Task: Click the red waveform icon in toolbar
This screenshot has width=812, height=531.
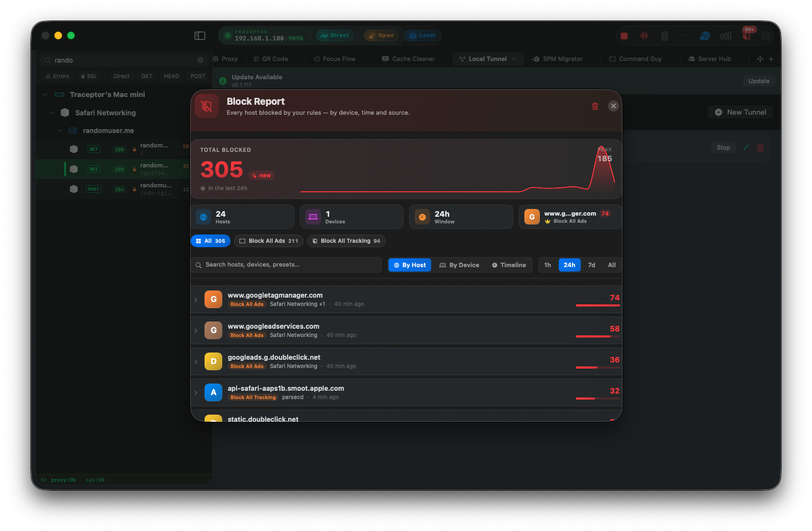Action: click(x=644, y=35)
